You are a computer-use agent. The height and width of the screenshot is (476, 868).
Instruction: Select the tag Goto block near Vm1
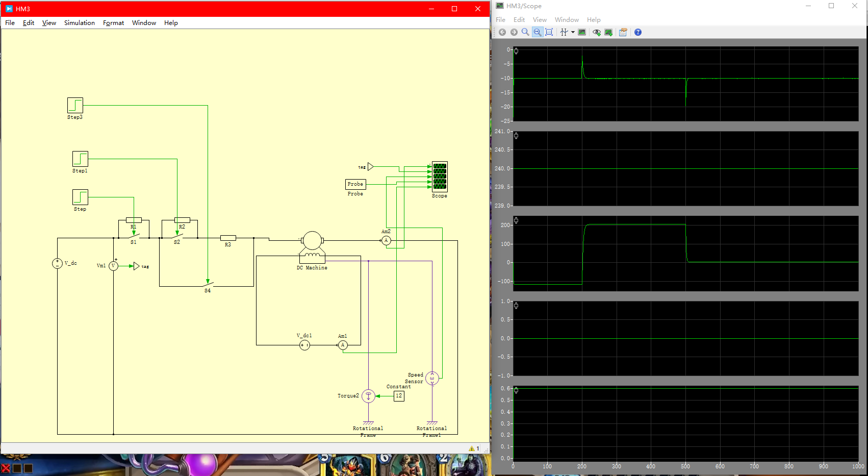(x=136, y=266)
